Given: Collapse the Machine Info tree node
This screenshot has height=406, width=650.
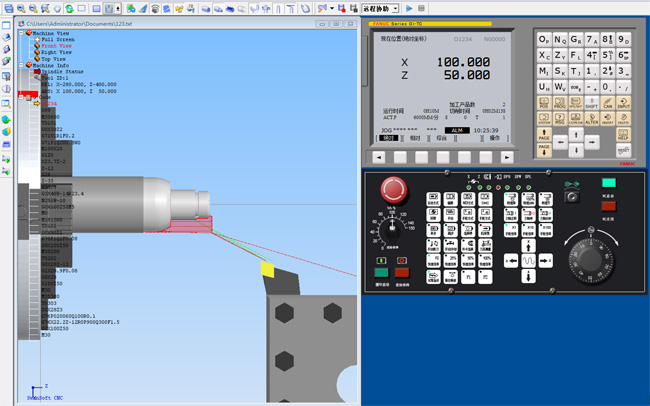Looking at the screenshot, I should click(x=20, y=65).
